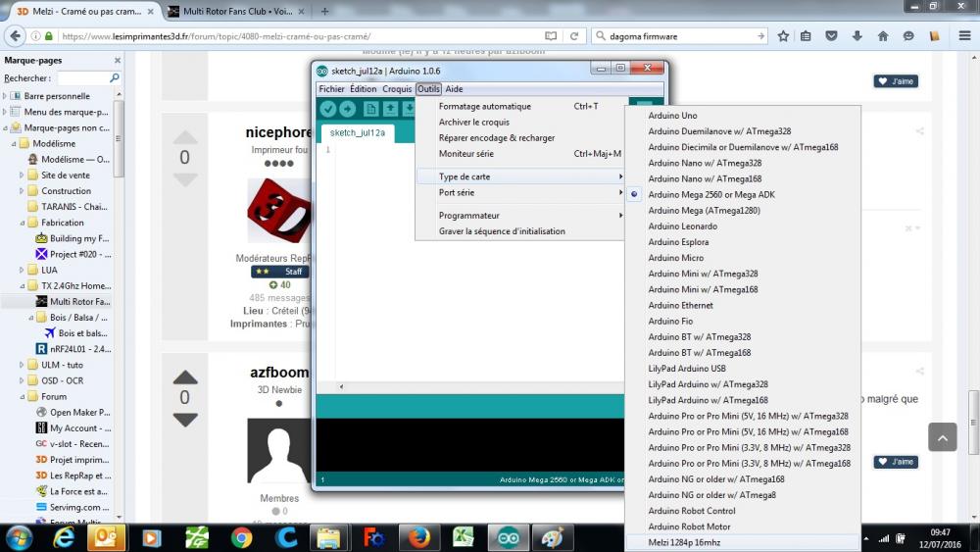The image size is (980, 552).
Task: Upvote the azfboom post
Action: pos(185,377)
